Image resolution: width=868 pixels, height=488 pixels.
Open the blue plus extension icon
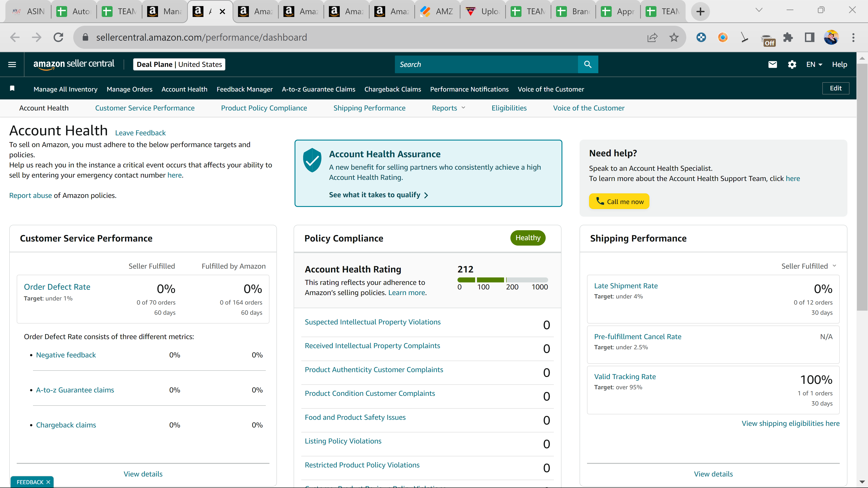pos(701,37)
